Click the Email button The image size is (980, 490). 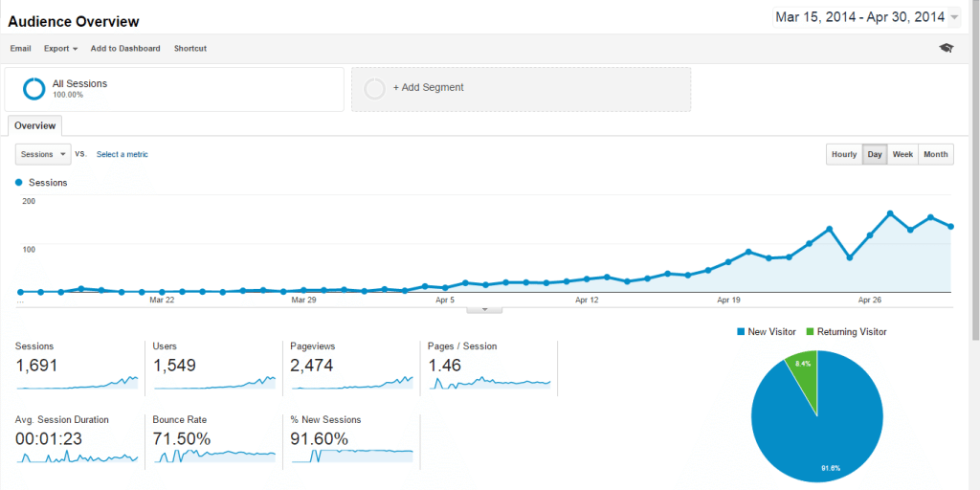click(21, 48)
